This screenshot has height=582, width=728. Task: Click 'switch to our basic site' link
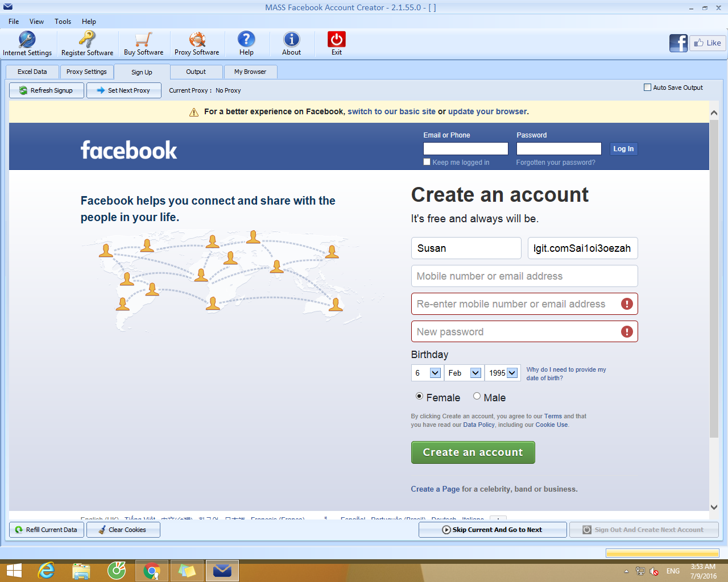391,111
